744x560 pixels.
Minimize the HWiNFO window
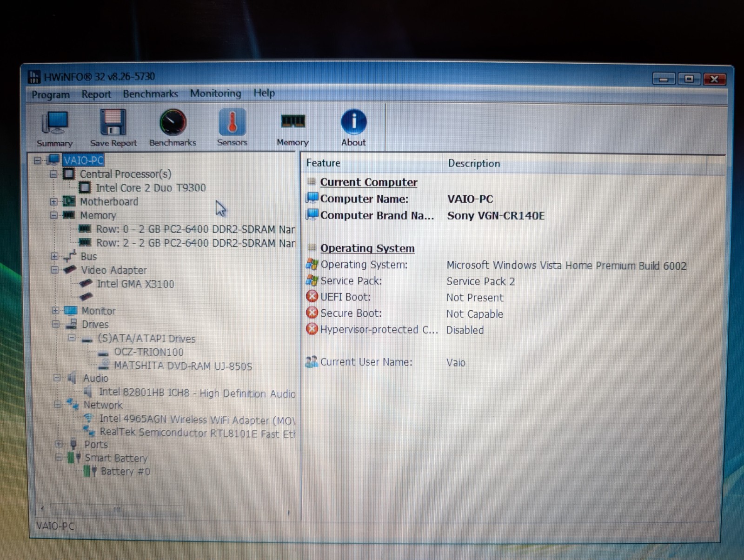[663, 79]
